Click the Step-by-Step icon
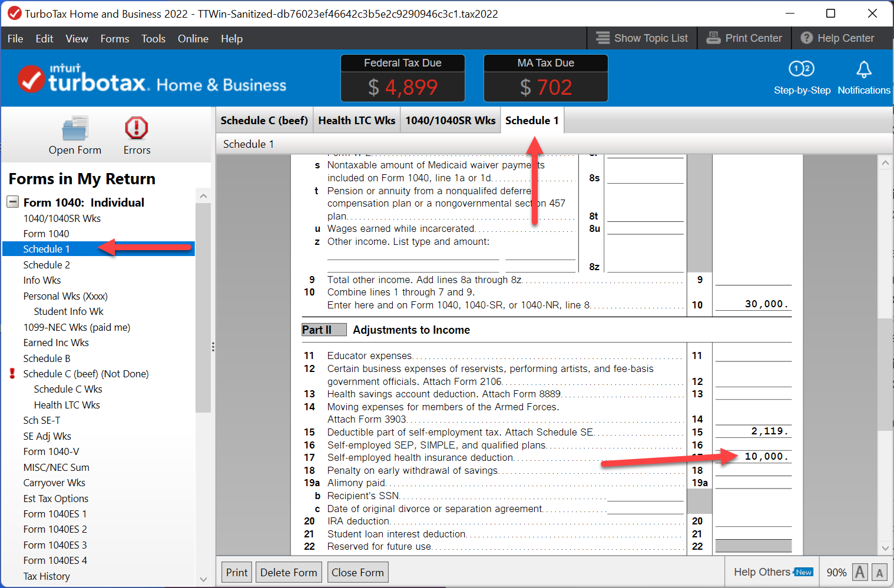The height and width of the screenshot is (588, 894). [801, 69]
